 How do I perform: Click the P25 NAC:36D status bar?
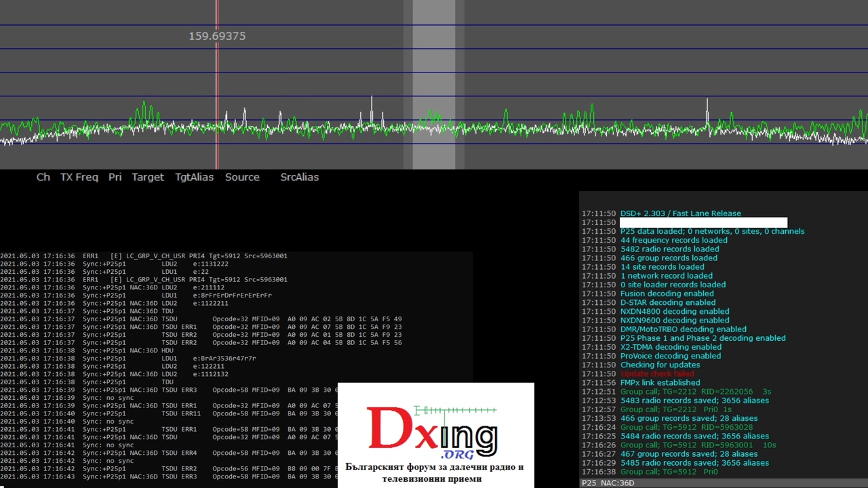pos(724,483)
